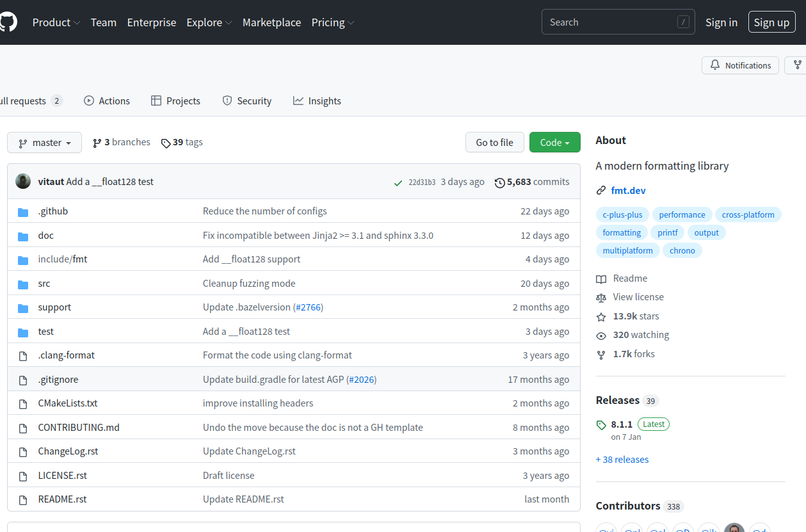The image size is (806, 532).
Task: Open the master branch dropdown
Action: [44, 143]
